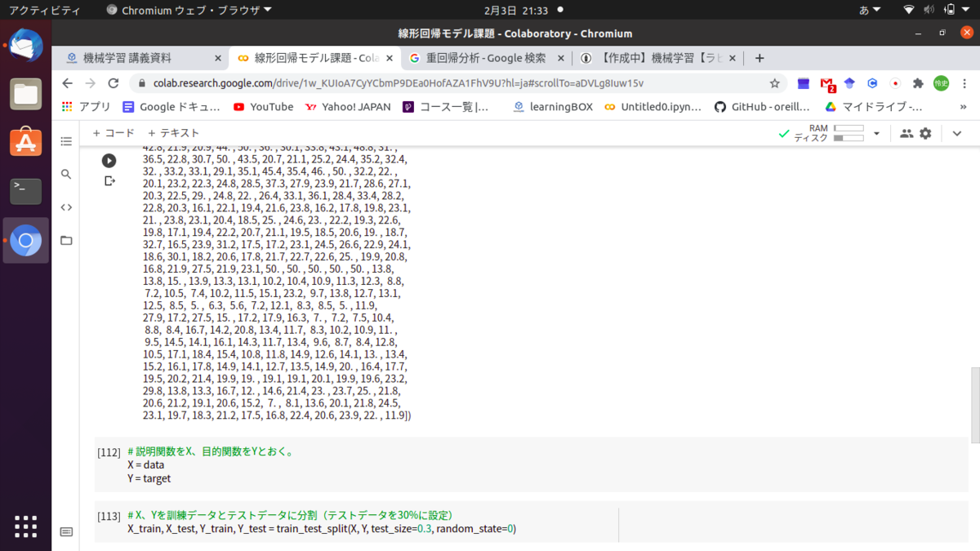
Task: Open the Colab files folder panel
Action: click(66, 240)
